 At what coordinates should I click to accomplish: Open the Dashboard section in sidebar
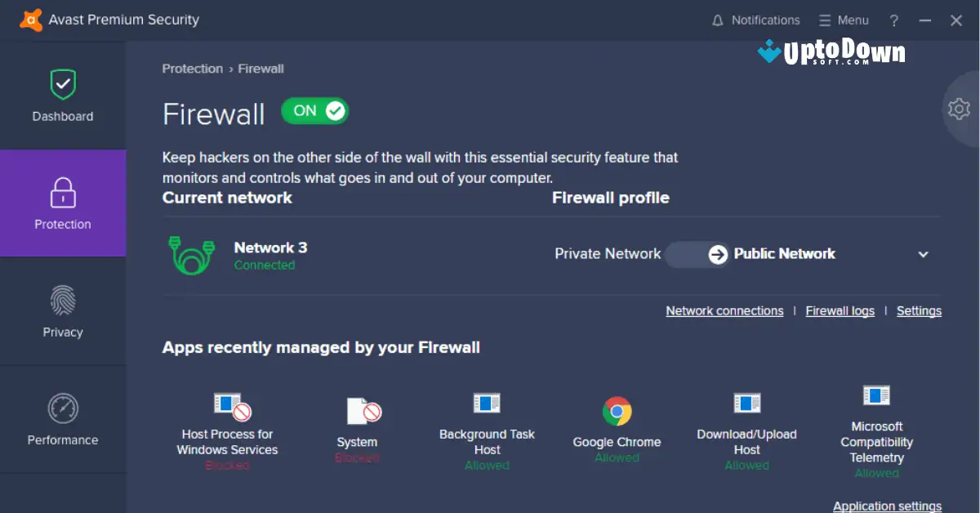tap(63, 96)
